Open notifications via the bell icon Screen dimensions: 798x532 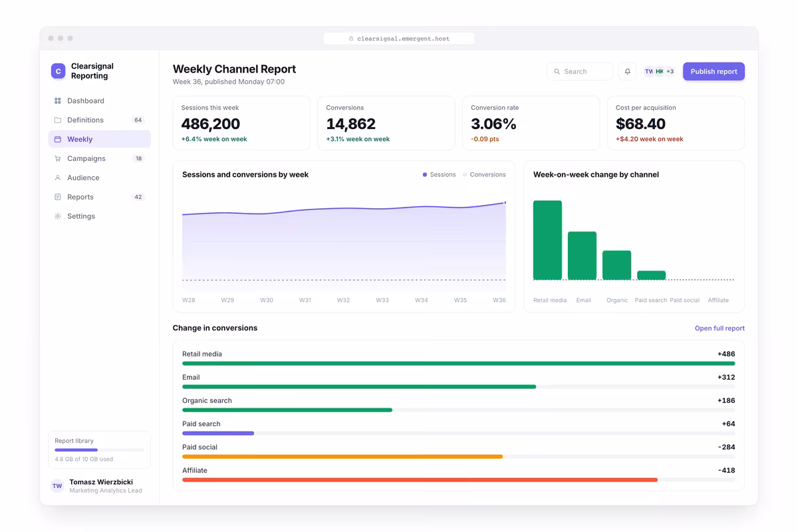(x=627, y=72)
